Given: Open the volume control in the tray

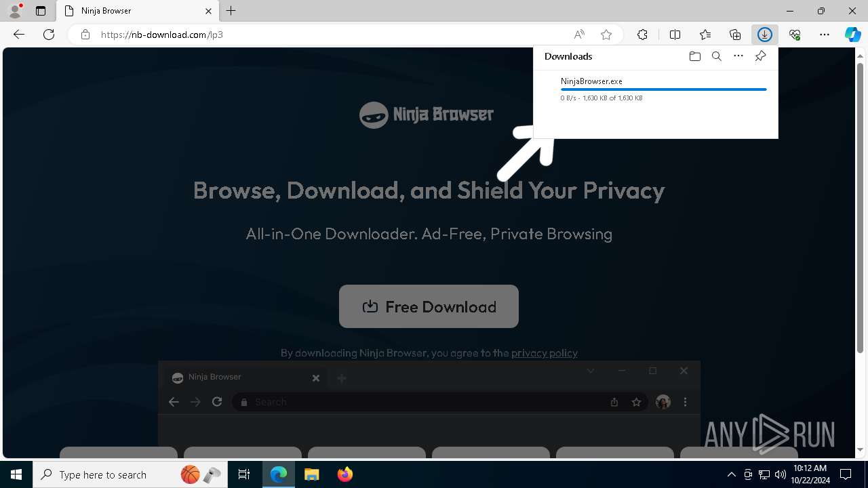Looking at the screenshot, I should coord(780,474).
